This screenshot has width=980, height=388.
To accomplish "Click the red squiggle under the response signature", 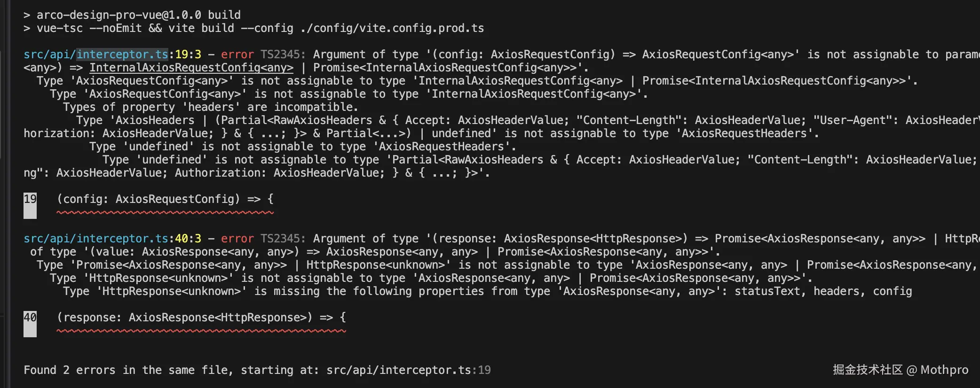I will [x=201, y=331].
